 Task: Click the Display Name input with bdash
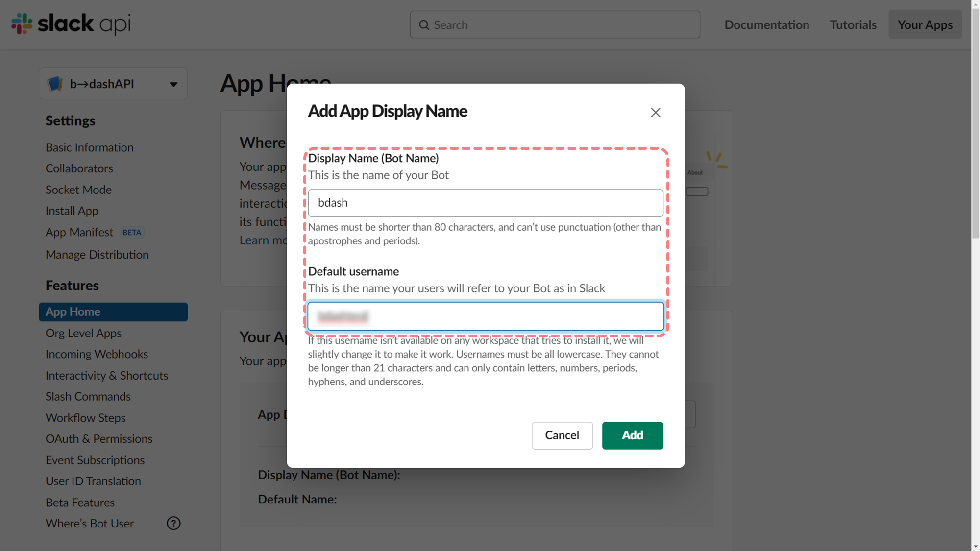[x=486, y=203]
